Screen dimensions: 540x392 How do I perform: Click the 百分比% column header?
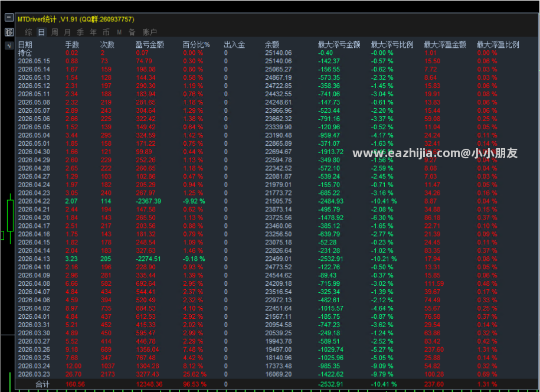[x=196, y=44]
